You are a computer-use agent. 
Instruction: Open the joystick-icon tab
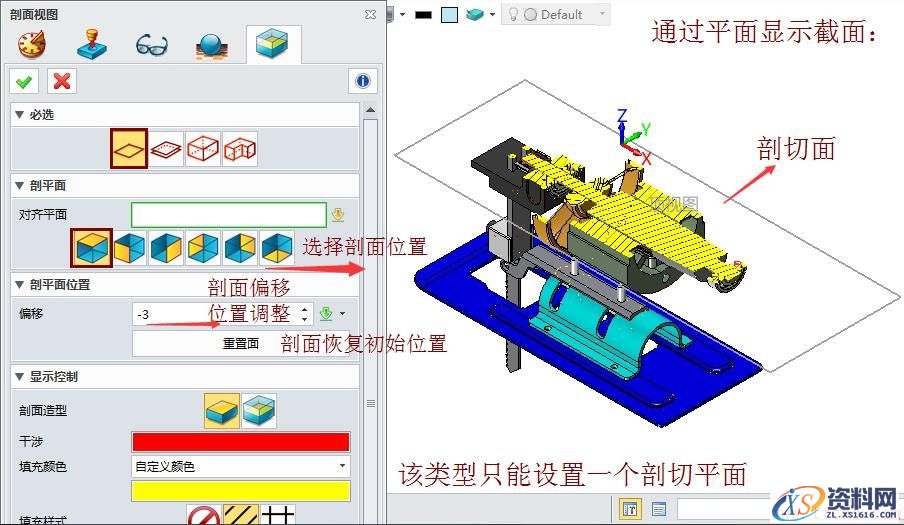click(92, 44)
